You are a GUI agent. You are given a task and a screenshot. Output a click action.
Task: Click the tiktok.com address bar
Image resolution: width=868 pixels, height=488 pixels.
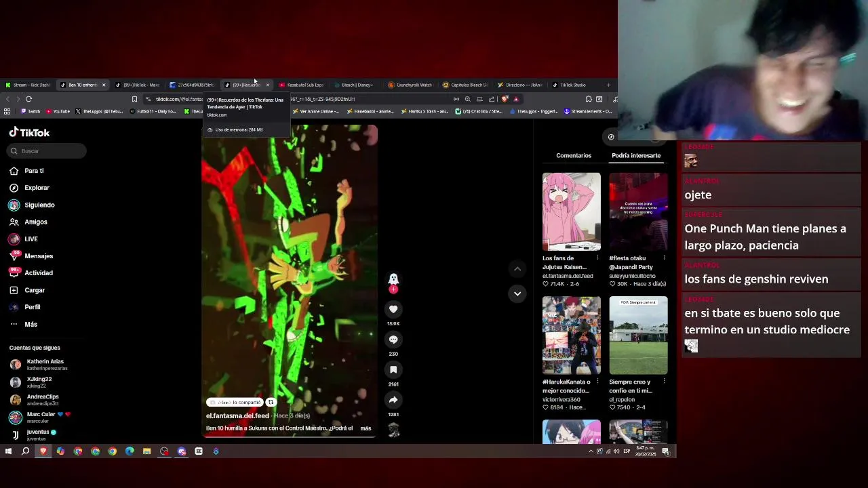(x=298, y=99)
